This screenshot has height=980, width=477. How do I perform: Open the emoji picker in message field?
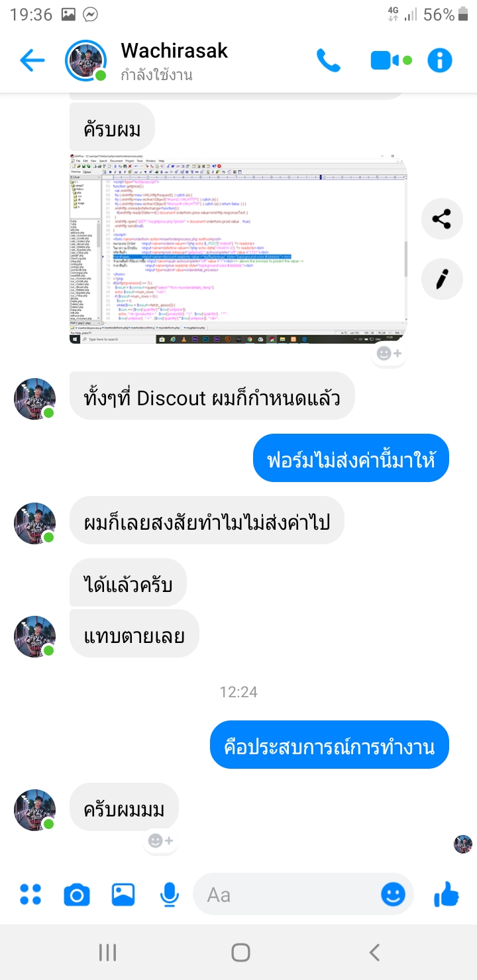393,895
